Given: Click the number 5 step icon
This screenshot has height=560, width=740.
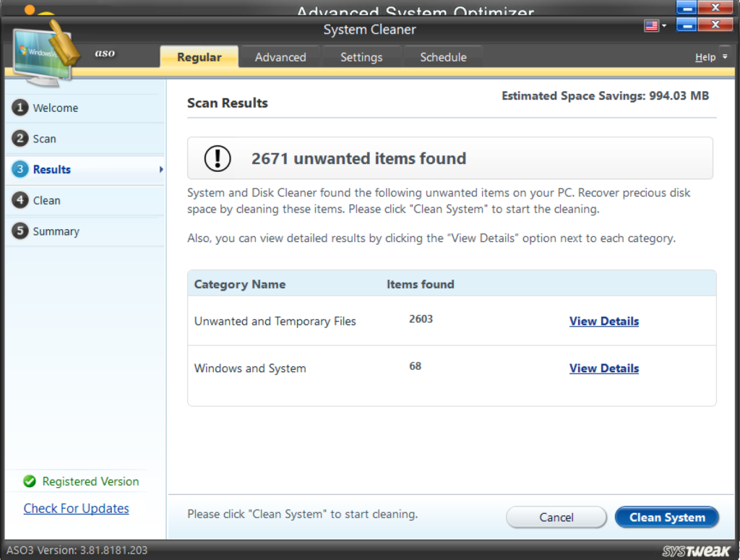Looking at the screenshot, I should [x=20, y=231].
